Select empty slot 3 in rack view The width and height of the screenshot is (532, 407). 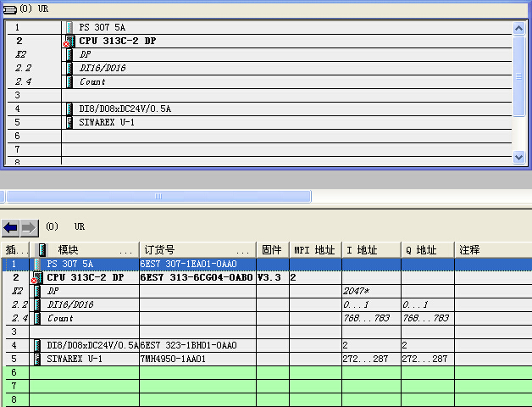coord(259,95)
